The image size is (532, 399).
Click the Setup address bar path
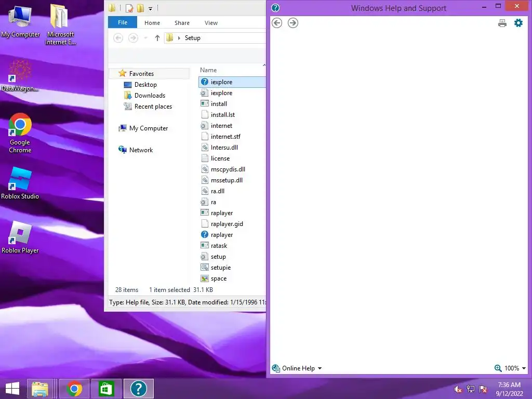[x=192, y=37]
